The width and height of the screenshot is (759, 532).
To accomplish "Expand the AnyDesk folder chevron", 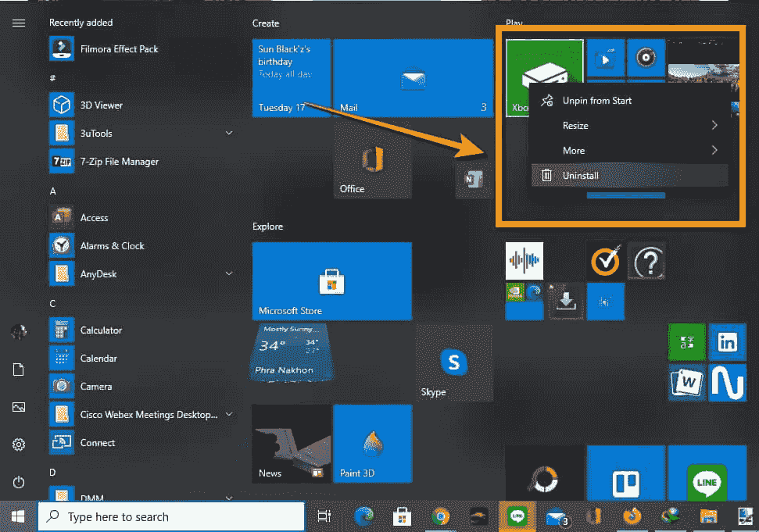I will pyautogui.click(x=229, y=274).
